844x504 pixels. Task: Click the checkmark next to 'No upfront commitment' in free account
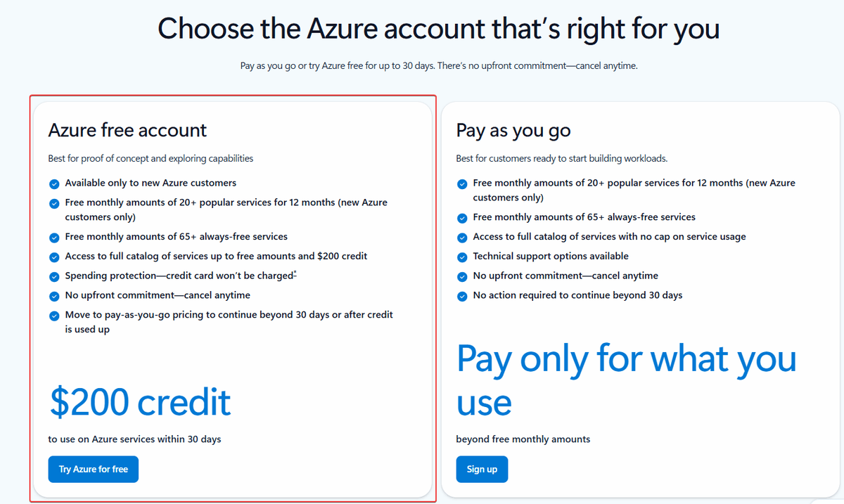coord(54,297)
